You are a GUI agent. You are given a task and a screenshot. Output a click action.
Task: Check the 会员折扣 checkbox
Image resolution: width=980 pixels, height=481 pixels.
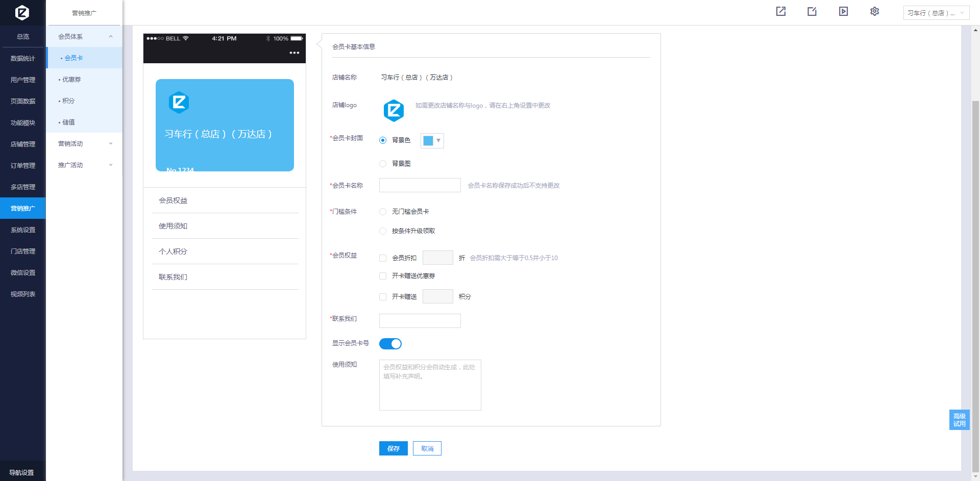tap(383, 258)
